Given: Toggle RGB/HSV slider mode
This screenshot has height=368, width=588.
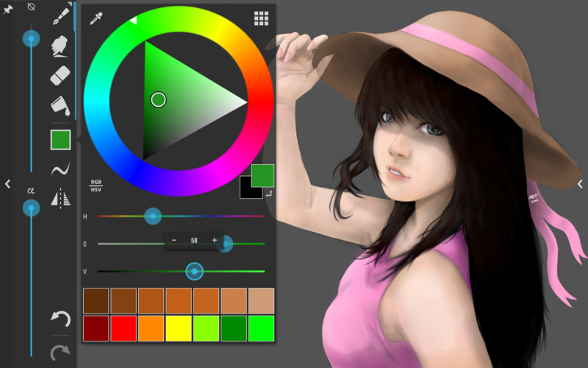Looking at the screenshot, I should pos(96,185).
